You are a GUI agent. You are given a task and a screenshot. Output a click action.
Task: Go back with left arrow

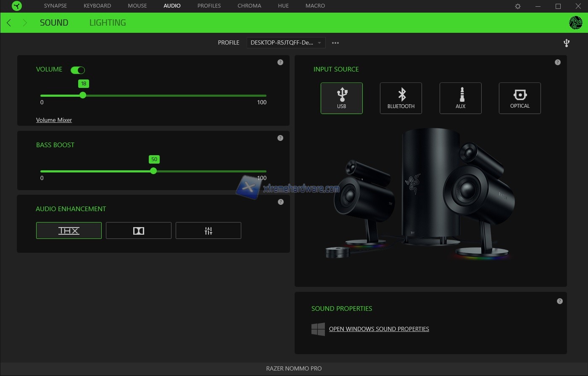(9, 23)
